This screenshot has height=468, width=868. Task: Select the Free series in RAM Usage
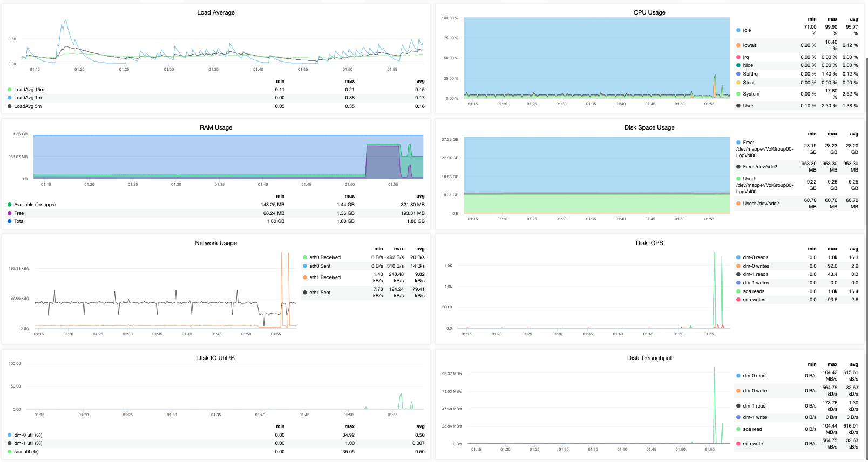[19, 213]
